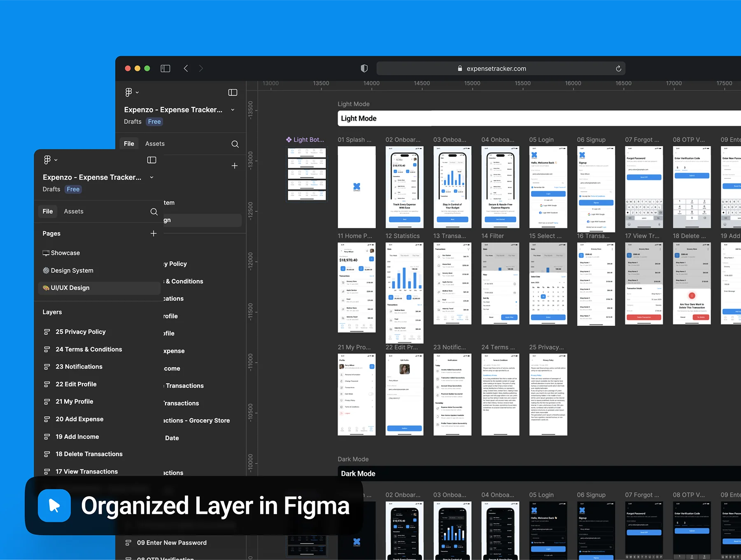741x560 pixels.
Task: Select the light mode 07 Forgot Password frame
Action: pyautogui.click(x=644, y=187)
